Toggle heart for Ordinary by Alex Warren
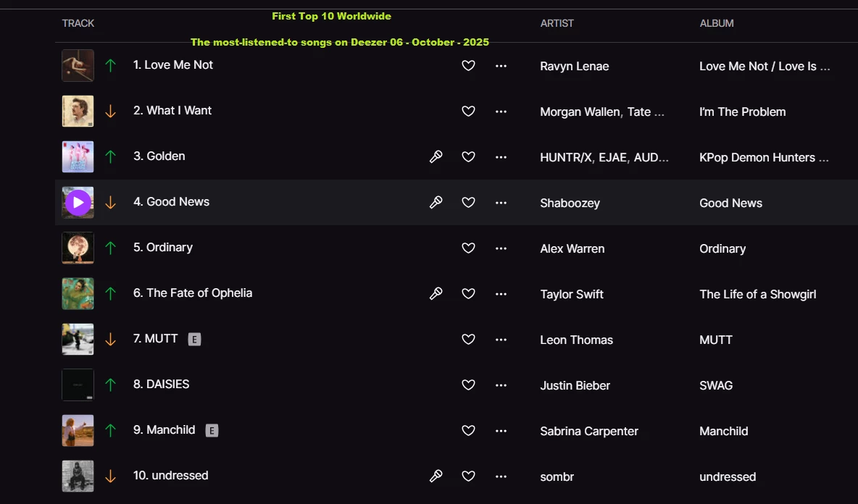858x504 pixels. (468, 248)
